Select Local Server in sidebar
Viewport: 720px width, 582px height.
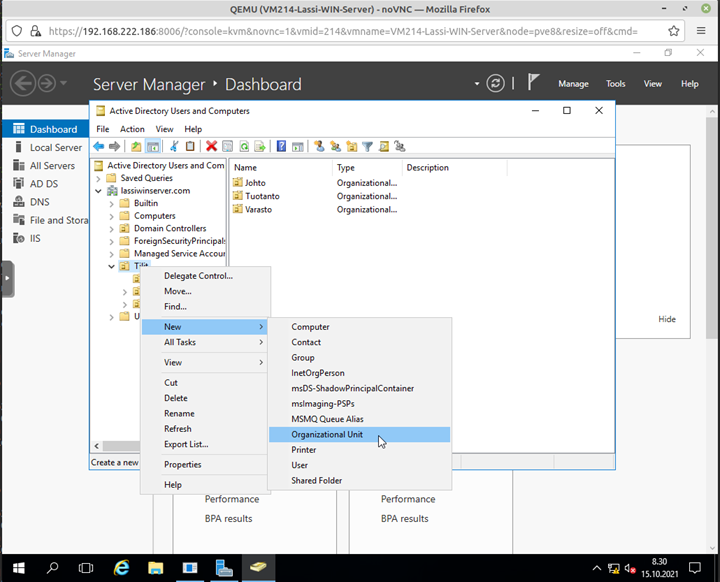[46, 147]
